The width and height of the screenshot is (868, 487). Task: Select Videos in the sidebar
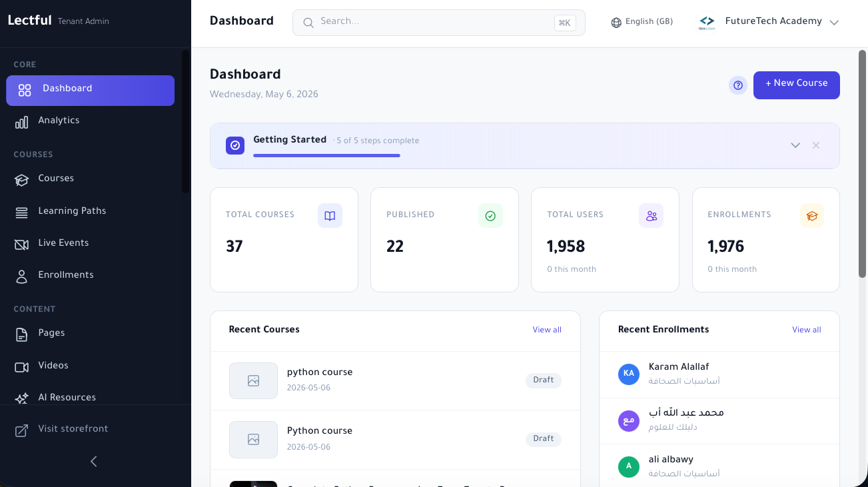(x=91, y=367)
